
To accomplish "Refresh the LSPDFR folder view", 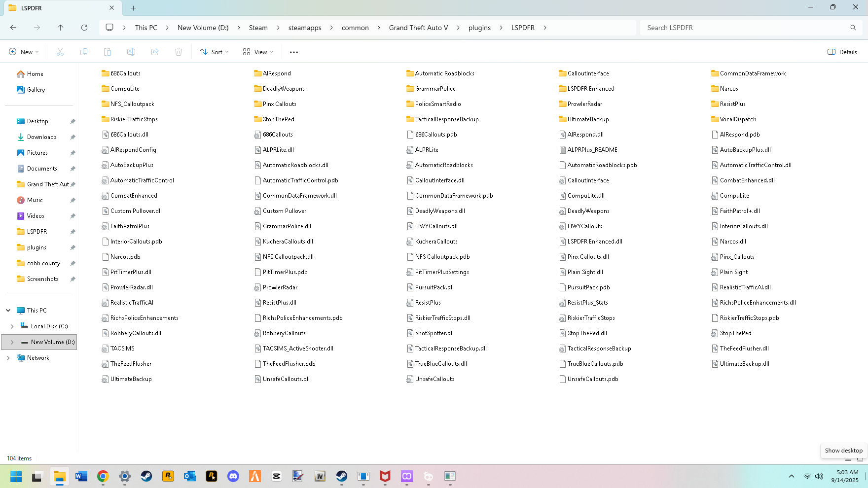I will [84, 28].
